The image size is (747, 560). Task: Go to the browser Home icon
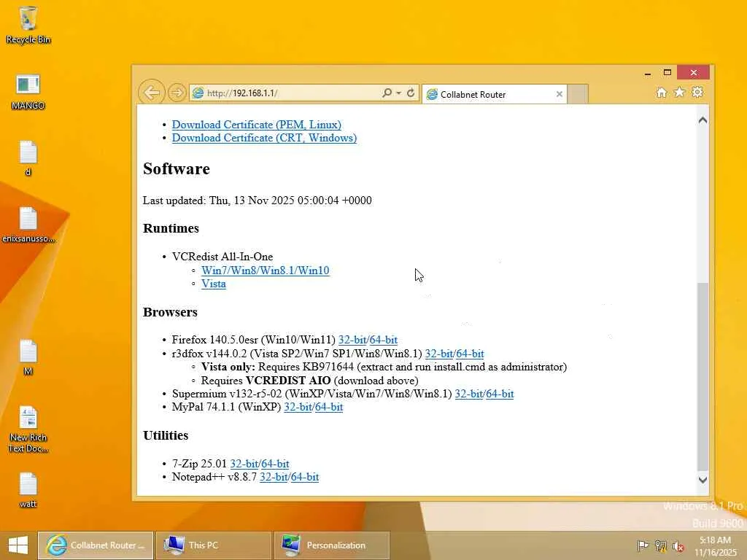[x=661, y=93]
